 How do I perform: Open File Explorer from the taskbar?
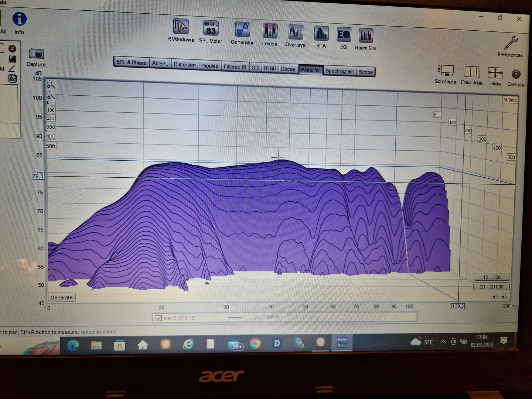(96, 345)
